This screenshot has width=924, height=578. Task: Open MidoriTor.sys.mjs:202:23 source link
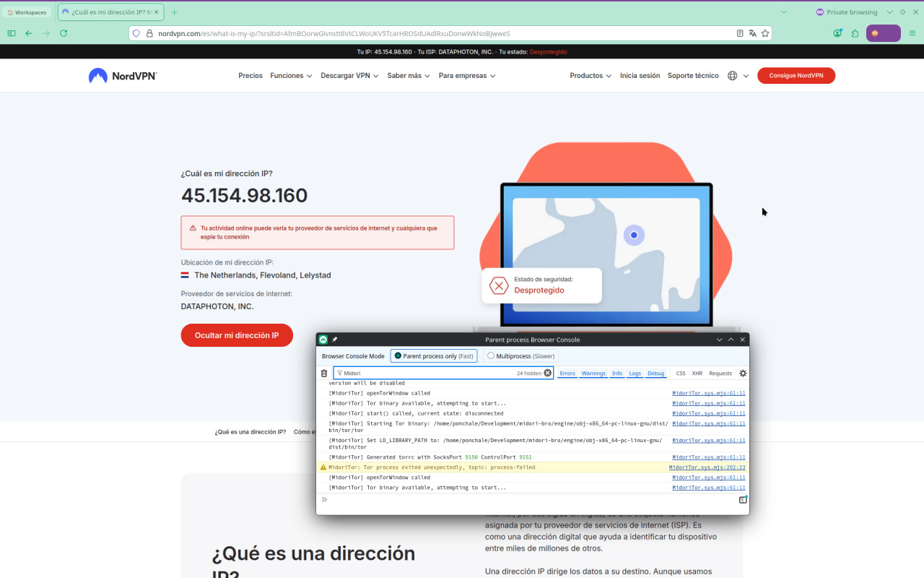pyautogui.click(x=707, y=467)
